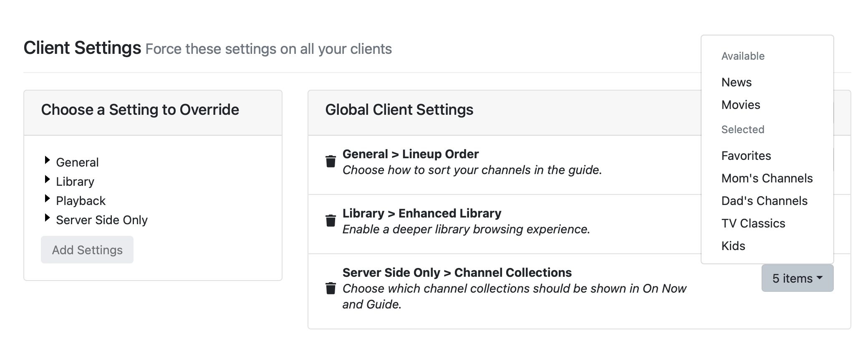Expand the General category disclosure triangle

pos(47,161)
